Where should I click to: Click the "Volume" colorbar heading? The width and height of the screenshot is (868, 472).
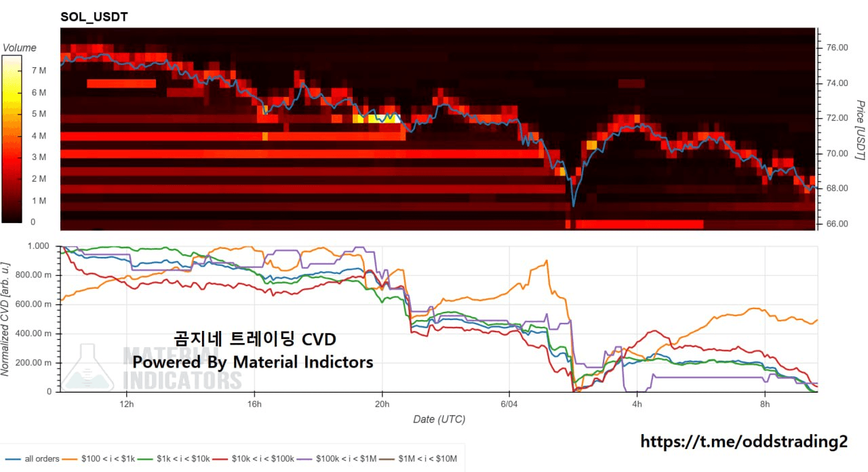[x=20, y=48]
